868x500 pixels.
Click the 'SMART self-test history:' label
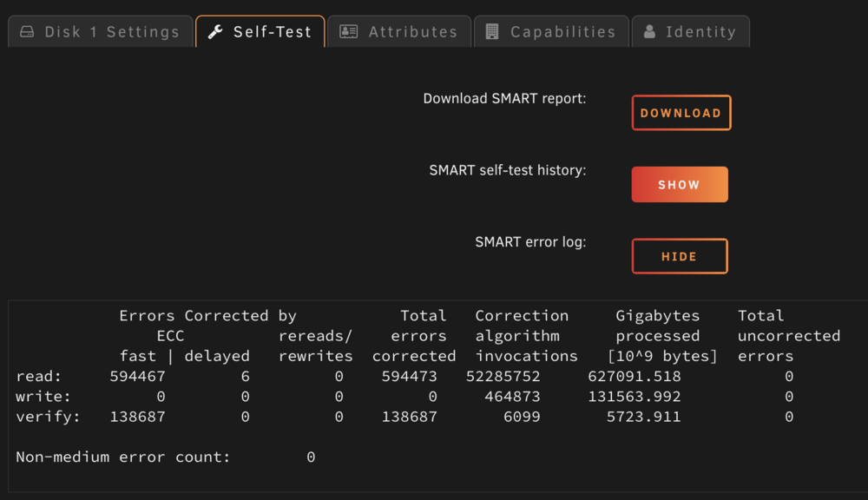[x=507, y=170]
